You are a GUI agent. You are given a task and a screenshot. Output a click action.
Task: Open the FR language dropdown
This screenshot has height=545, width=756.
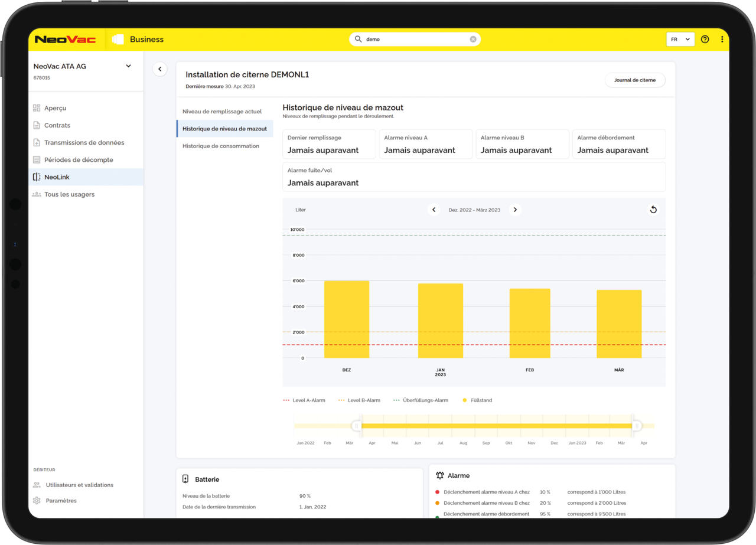click(x=680, y=40)
